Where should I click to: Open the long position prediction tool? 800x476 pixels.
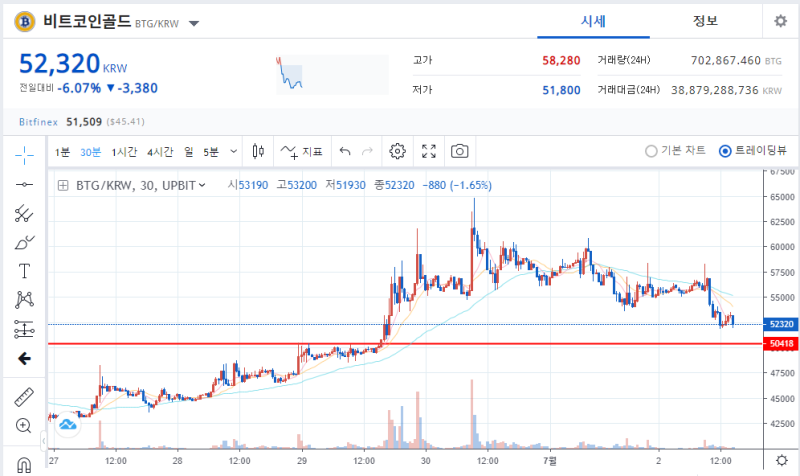tap(24, 329)
